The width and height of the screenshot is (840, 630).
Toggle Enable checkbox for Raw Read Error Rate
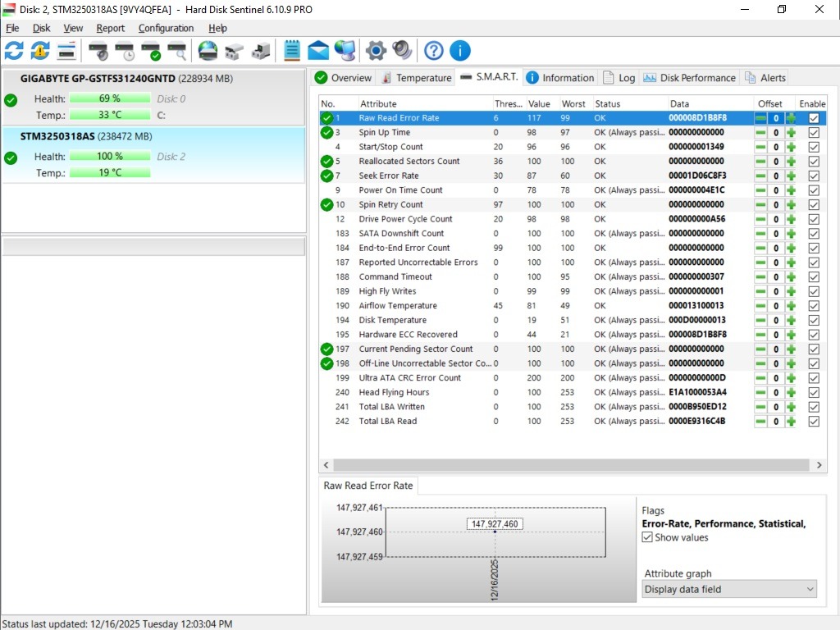[814, 118]
